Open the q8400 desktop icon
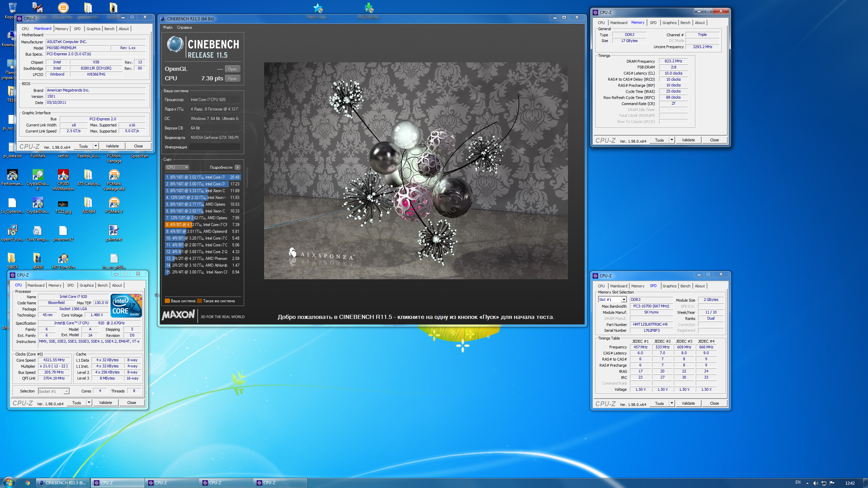868x488 pixels. point(38,261)
